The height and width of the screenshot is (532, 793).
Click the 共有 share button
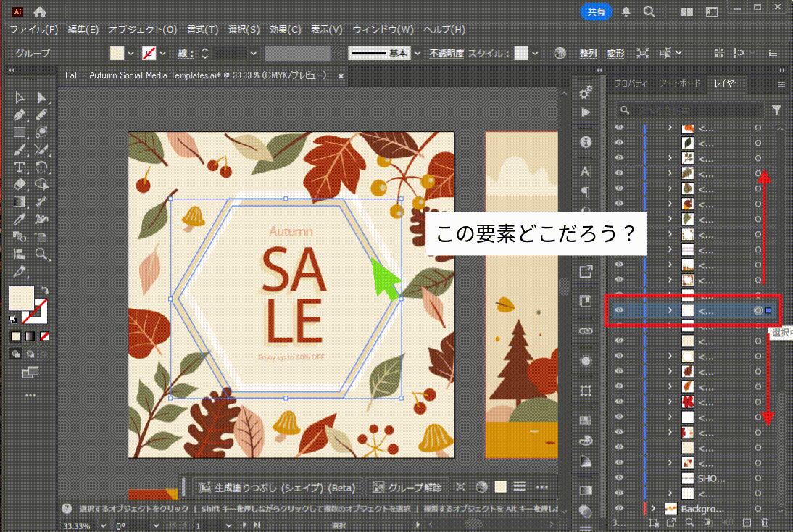597,12
